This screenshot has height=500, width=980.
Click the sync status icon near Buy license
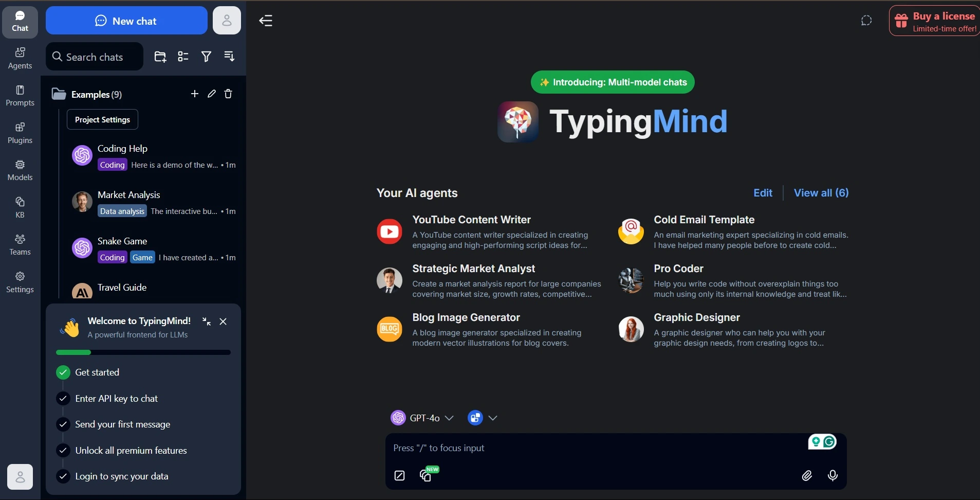tap(866, 21)
